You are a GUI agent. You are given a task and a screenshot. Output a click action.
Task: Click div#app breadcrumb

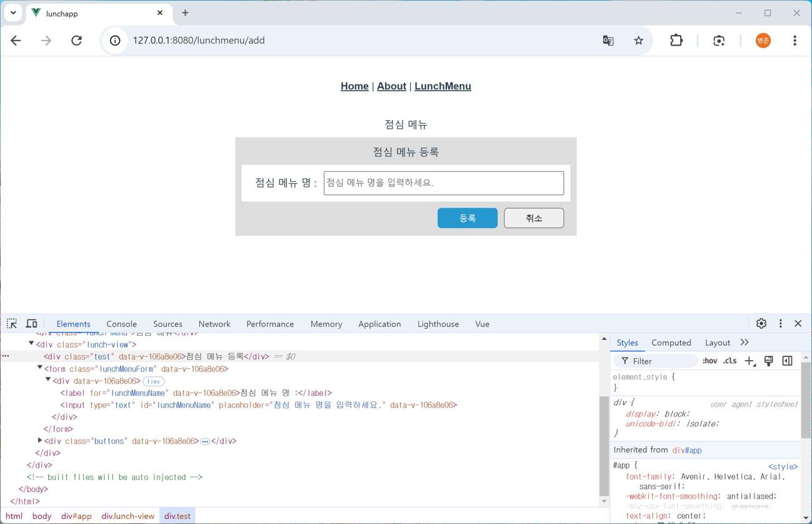[76, 516]
